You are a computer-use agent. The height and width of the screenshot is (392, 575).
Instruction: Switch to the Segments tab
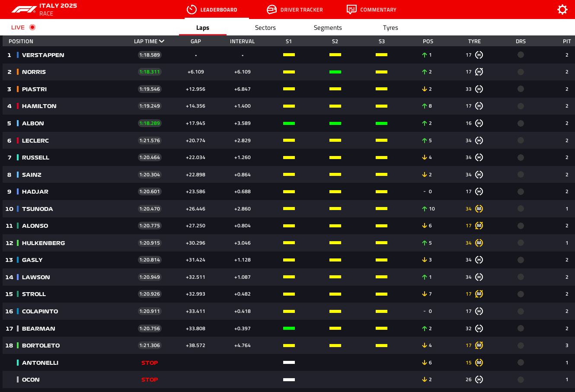328,28
